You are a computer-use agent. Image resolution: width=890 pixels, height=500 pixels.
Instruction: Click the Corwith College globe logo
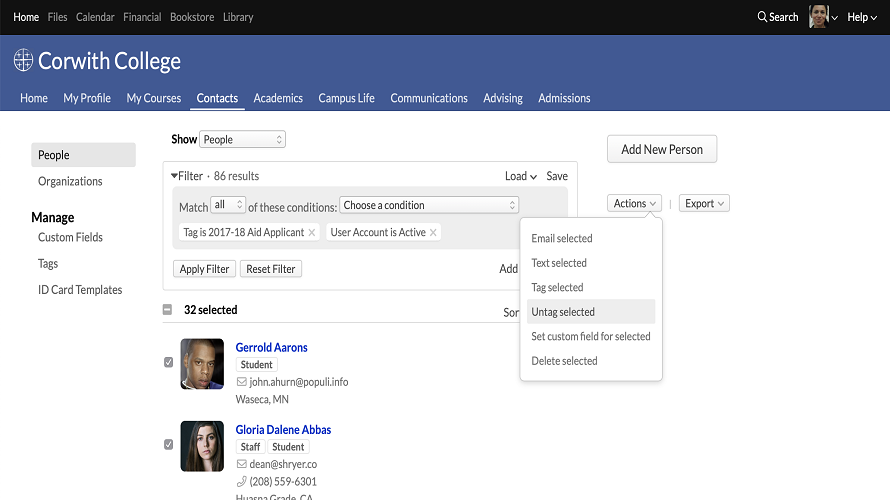[x=24, y=61]
